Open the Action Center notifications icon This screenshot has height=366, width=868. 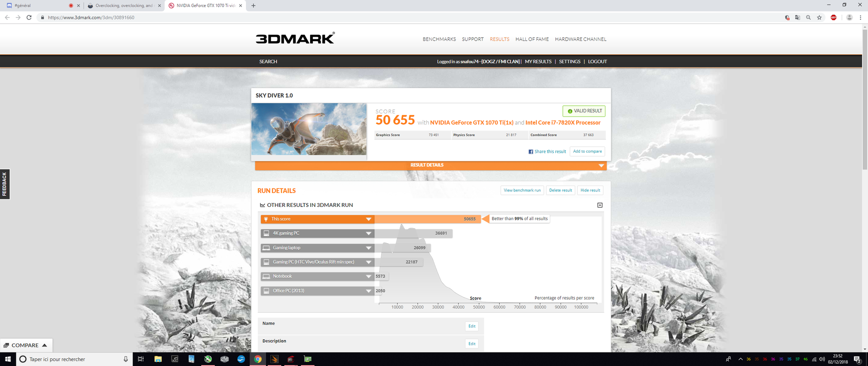(857, 359)
